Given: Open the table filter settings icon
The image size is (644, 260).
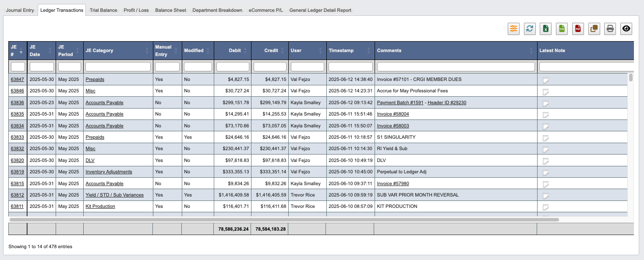Looking at the screenshot, I should tap(513, 28).
